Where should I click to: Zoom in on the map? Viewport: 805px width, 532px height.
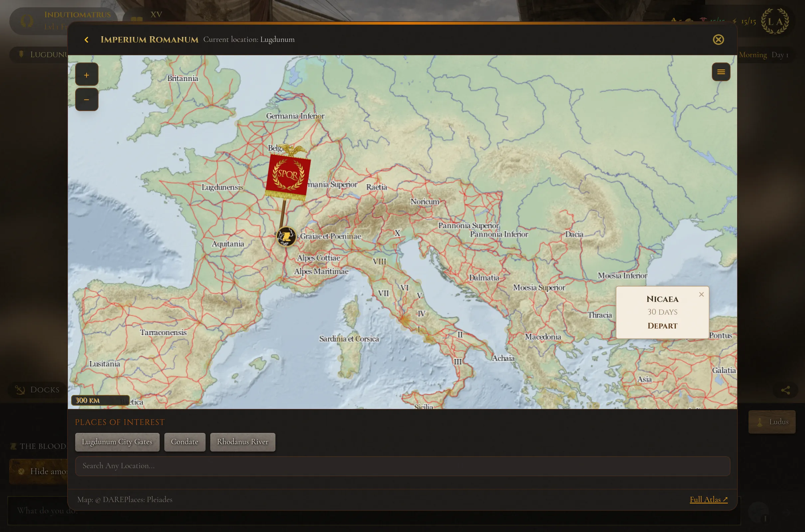coord(87,74)
